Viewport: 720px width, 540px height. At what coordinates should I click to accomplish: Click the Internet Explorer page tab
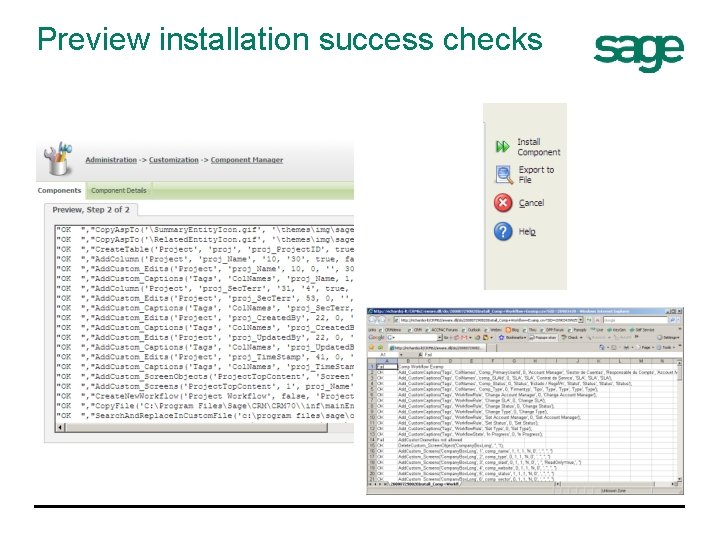point(437,348)
